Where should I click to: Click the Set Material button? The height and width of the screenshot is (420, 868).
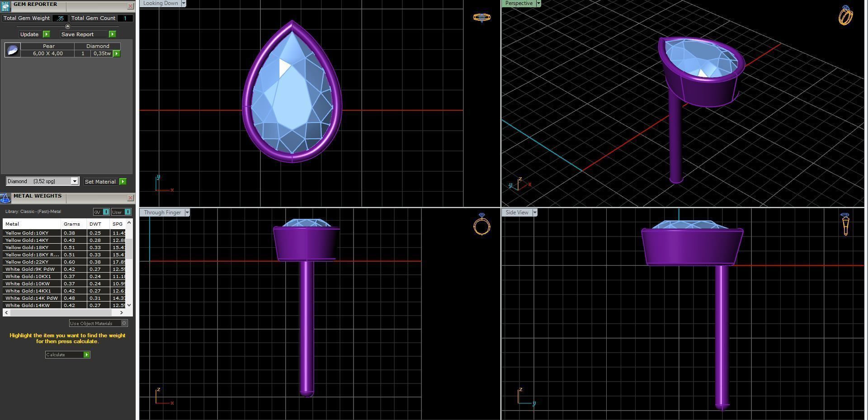tap(100, 182)
